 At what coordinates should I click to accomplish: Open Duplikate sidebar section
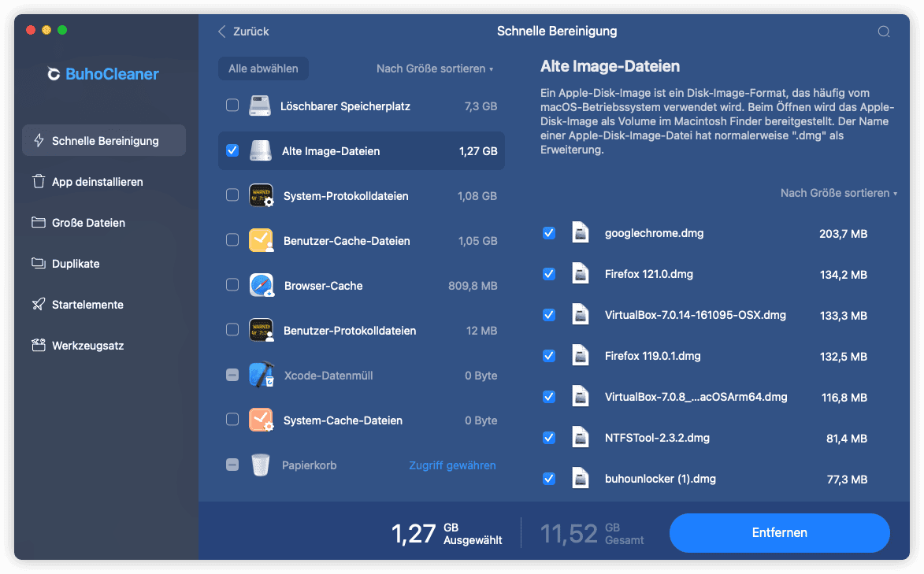click(x=104, y=264)
